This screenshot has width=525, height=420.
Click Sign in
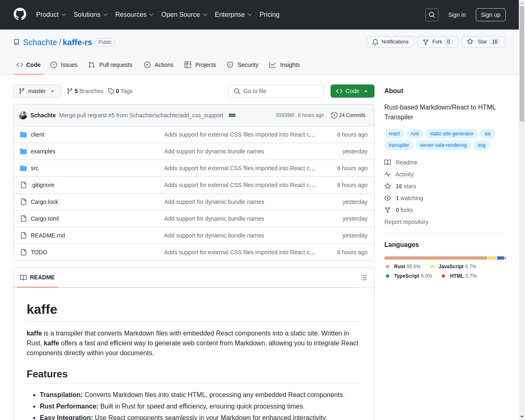(x=457, y=15)
